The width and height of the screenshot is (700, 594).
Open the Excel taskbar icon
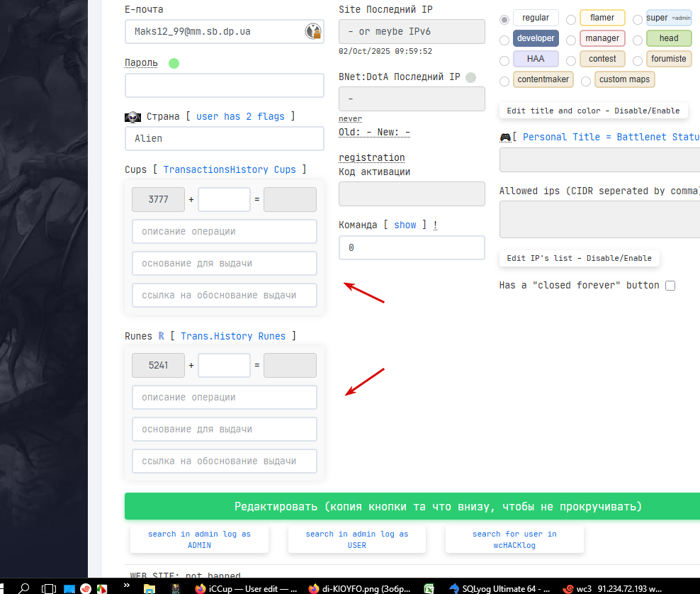pyautogui.click(x=429, y=588)
